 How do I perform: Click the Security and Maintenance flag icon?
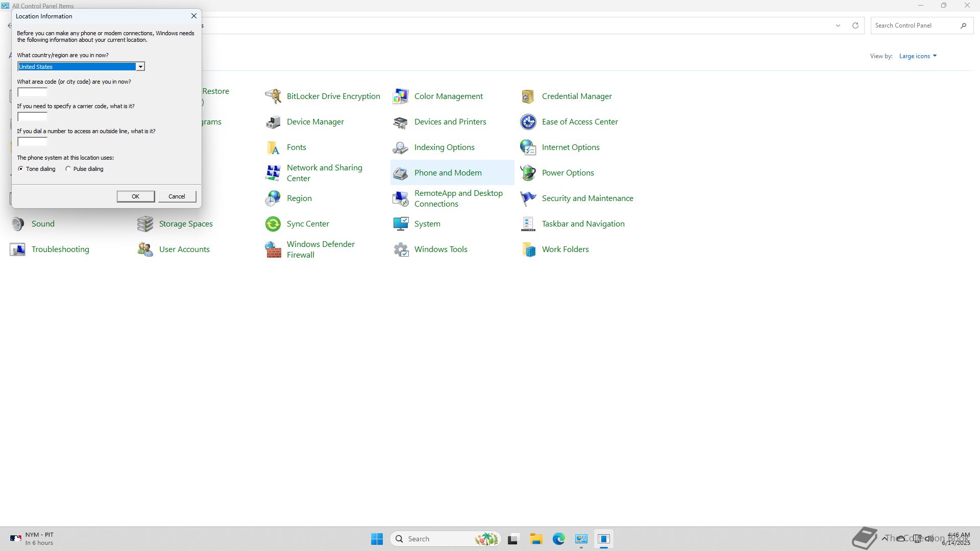(528, 198)
